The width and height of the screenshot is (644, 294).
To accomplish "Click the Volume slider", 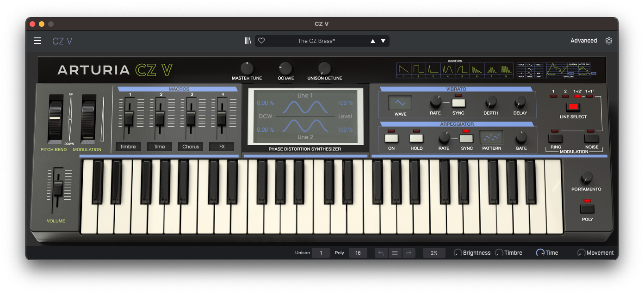I will pos(58,188).
